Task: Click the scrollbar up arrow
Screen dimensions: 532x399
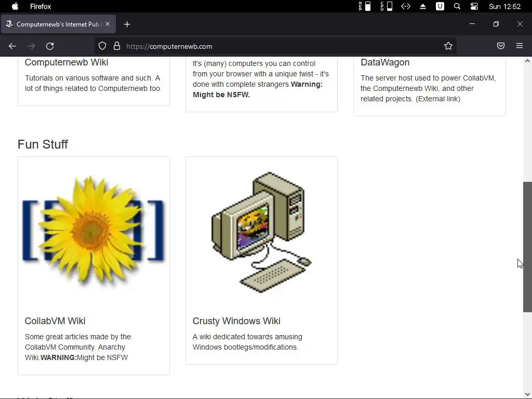Action: [x=527, y=61]
